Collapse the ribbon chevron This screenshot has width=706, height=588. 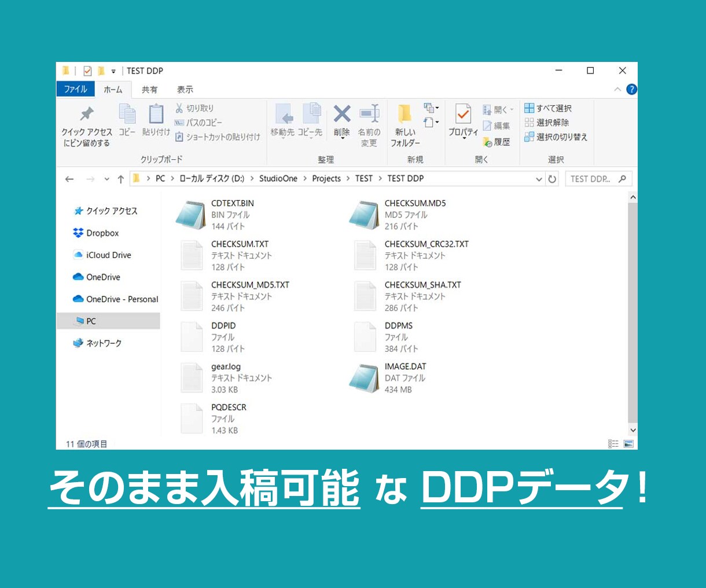pyautogui.click(x=617, y=89)
